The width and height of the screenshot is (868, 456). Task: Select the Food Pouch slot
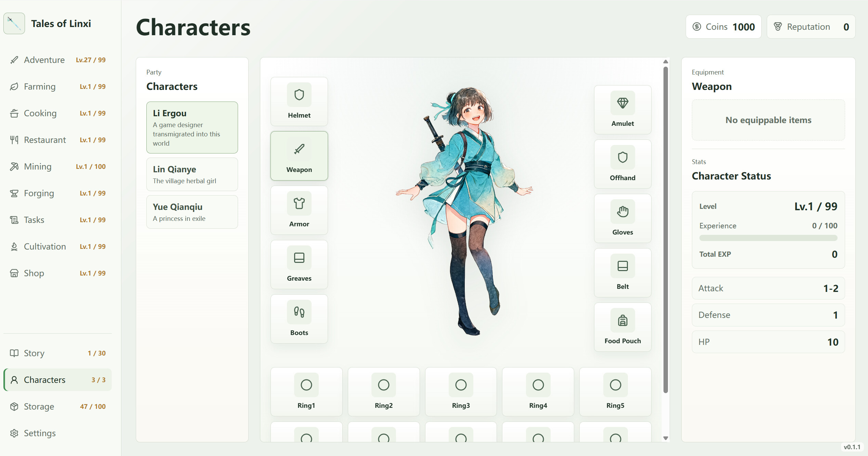point(622,327)
